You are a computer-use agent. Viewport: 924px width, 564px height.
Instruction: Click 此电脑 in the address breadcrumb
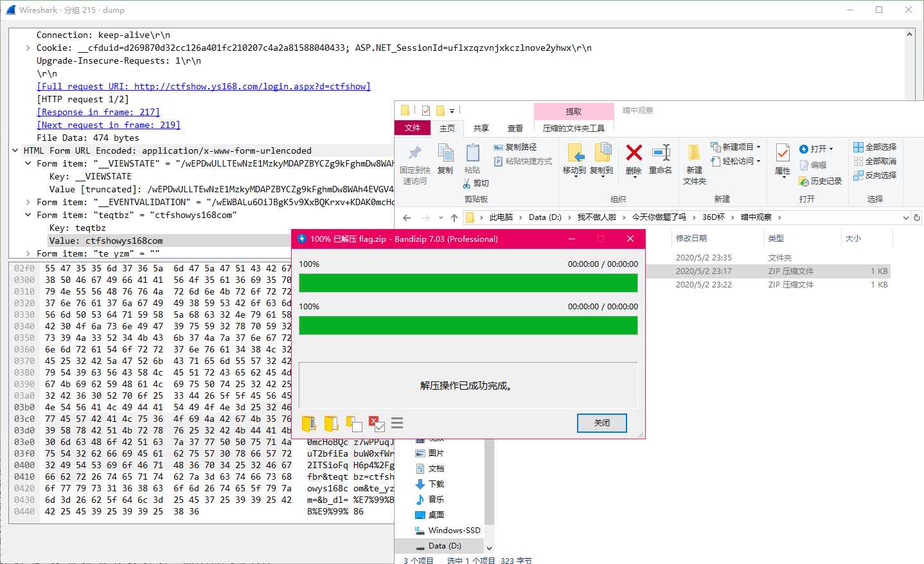501,217
